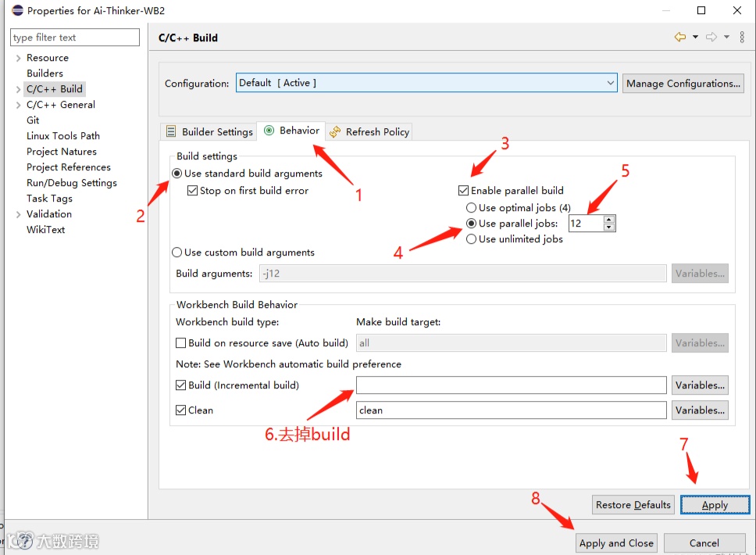Select Builders in the tree
This screenshot has height=555, width=756.
click(x=45, y=73)
